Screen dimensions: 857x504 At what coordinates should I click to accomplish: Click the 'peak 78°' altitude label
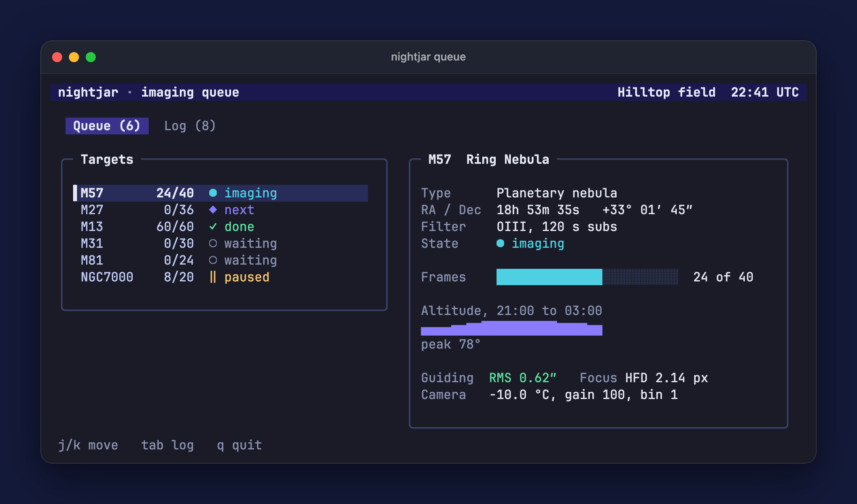(451, 344)
